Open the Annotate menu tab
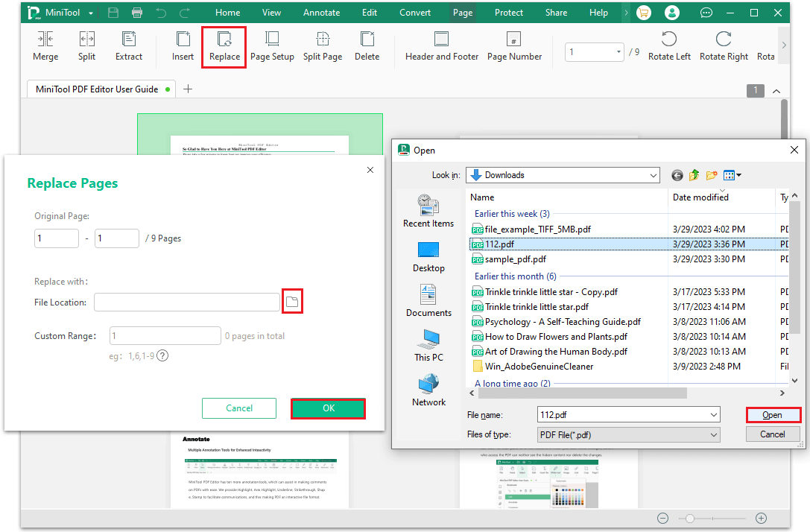The width and height of the screenshot is (810, 532). tap(321, 13)
